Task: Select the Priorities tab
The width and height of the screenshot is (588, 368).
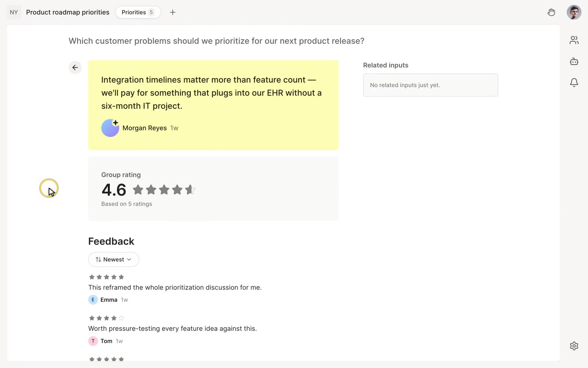Action: click(x=138, y=12)
